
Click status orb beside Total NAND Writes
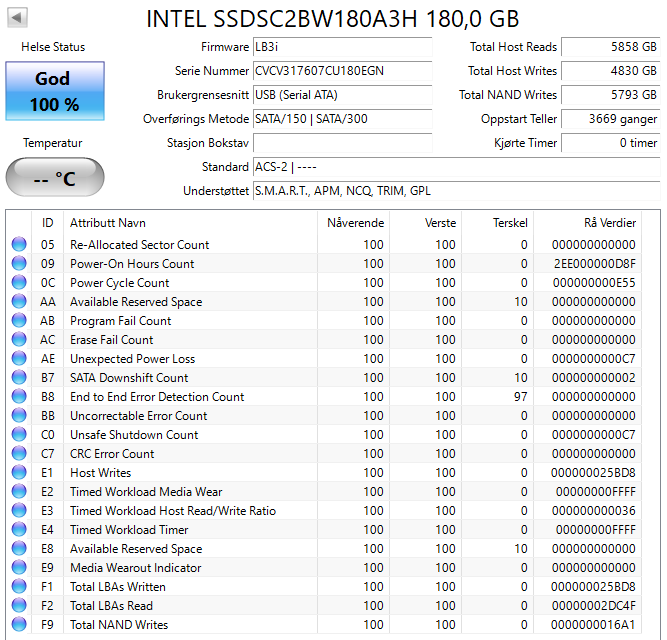[x=19, y=625]
